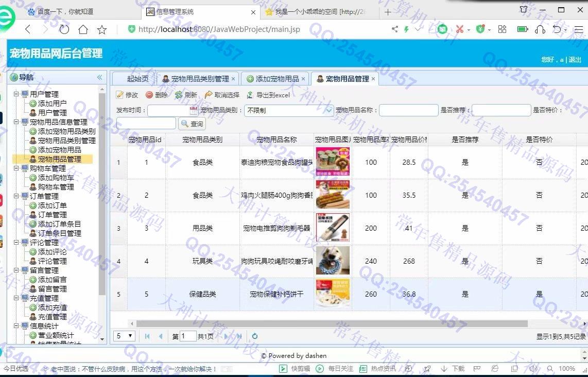Collapse the 购物车管理 tree node

click(x=16, y=168)
